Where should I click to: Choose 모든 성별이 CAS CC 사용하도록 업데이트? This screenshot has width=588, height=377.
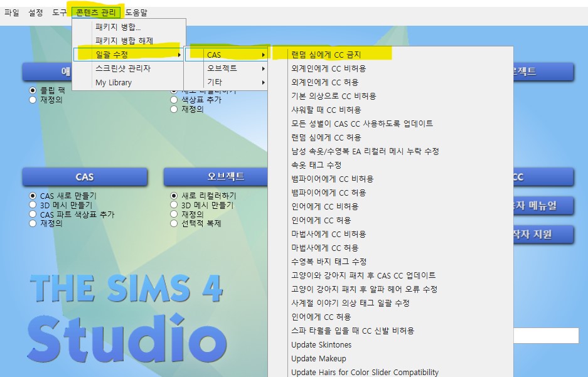[390, 124]
